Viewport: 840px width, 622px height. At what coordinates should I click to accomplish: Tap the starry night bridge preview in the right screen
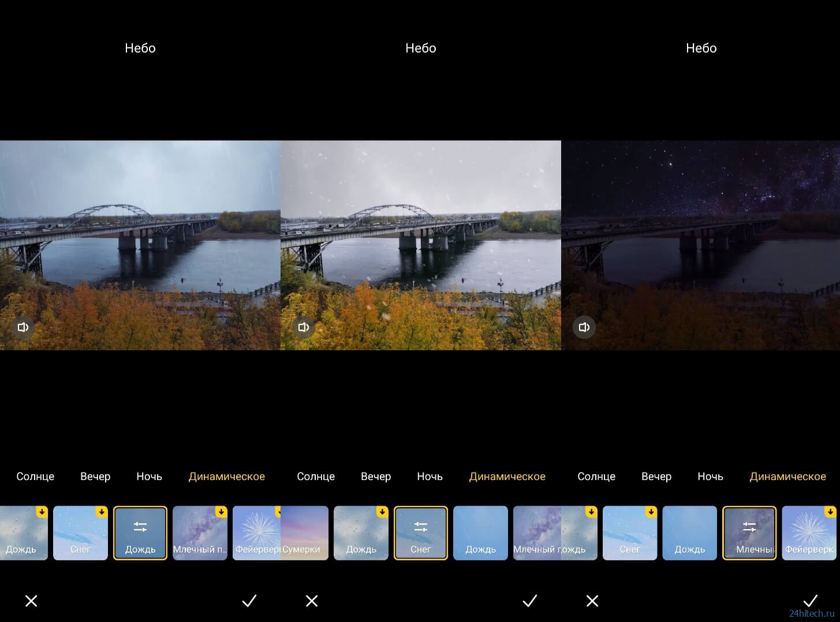point(700,245)
